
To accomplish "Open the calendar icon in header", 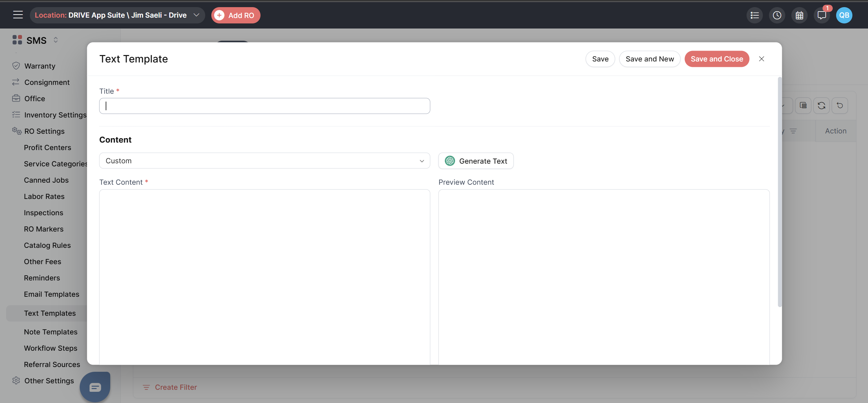I will [799, 15].
